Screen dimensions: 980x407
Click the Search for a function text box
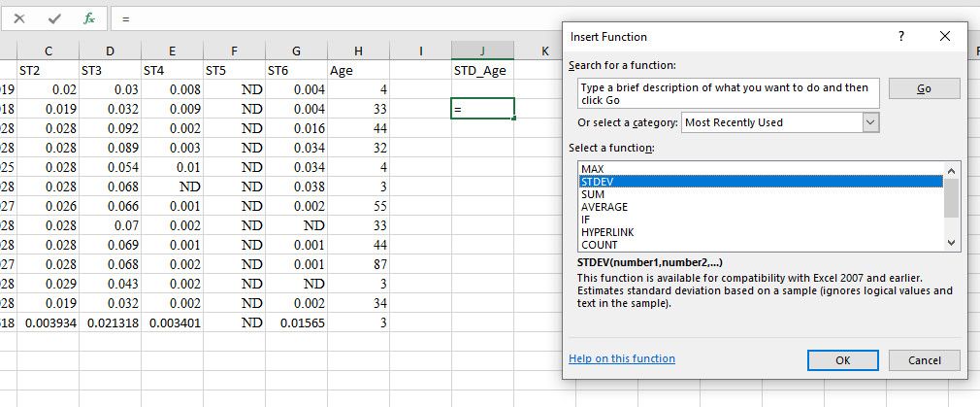tap(729, 93)
